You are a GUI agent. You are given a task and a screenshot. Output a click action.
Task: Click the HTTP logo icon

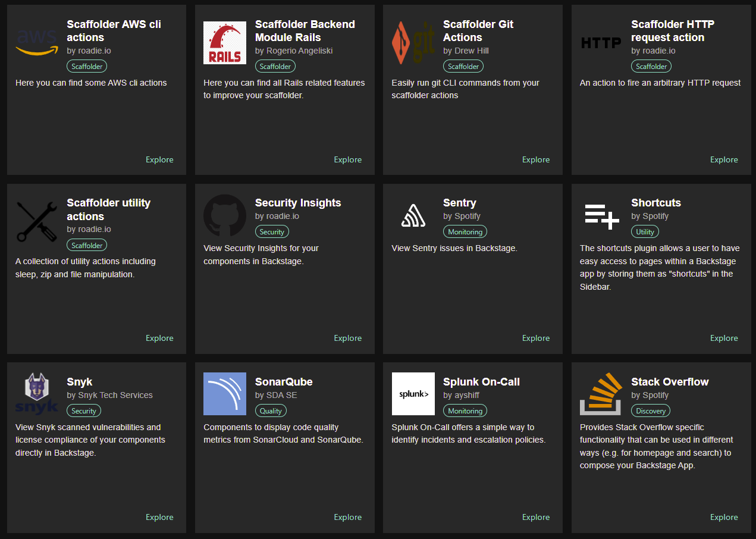(601, 43)
